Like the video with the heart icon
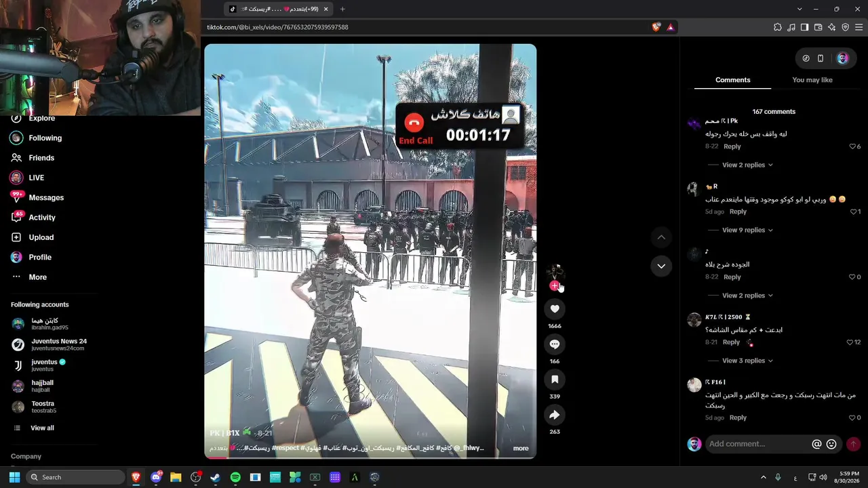This screenshot has height=488, width=868. point(555,309)
